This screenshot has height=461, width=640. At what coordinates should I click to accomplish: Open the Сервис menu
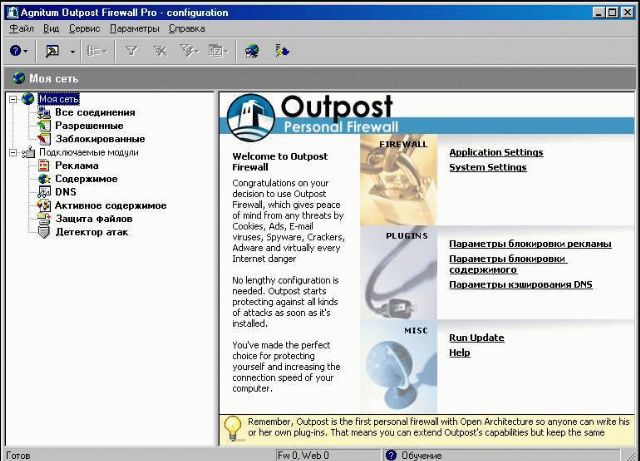84,29
